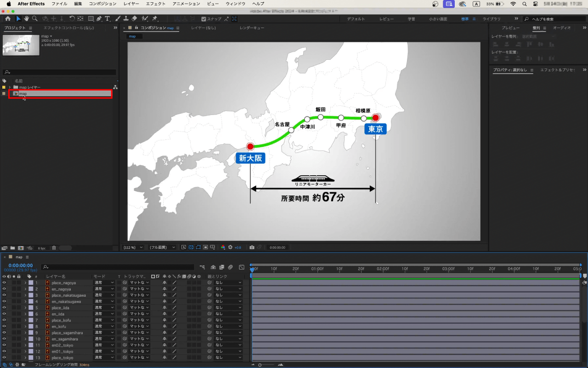The width and height of the screenshot is (588, 368).
Task: Select the Rectangle shape tool
Action: point(90,19)
